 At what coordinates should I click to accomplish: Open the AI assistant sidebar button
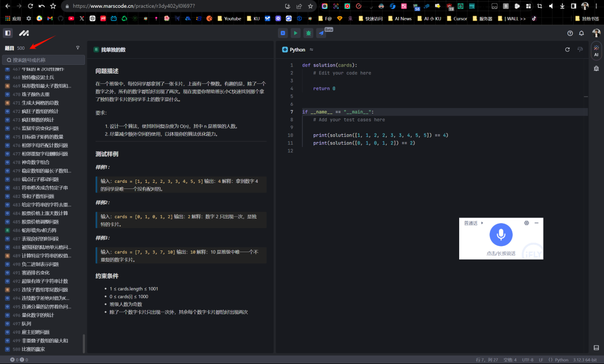pos(596,51)
